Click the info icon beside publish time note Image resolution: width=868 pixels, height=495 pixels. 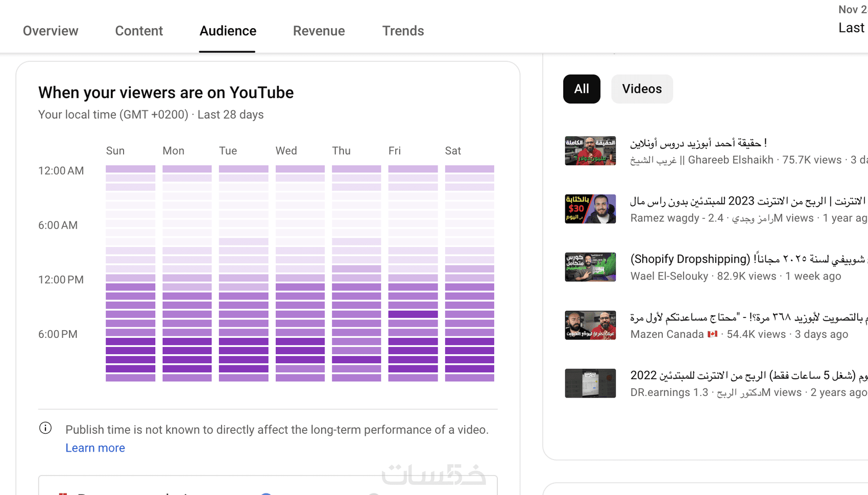[x=45, y=428]
